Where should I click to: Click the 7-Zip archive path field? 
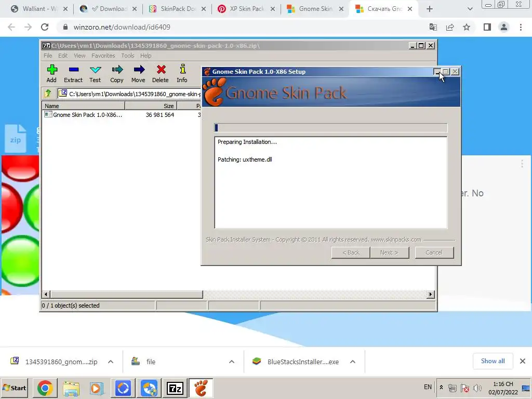[129, 94]
